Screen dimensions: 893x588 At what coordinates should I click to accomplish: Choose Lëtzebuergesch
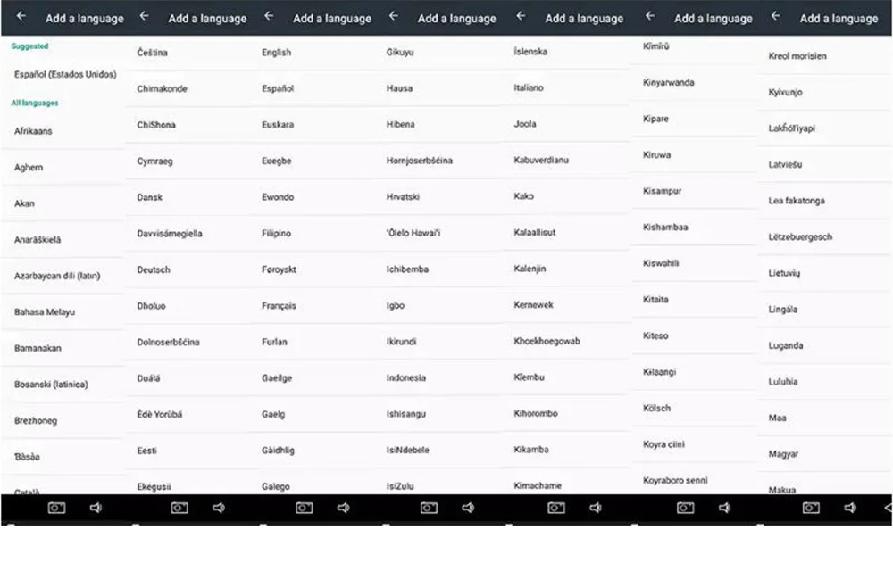pos(824,236)
